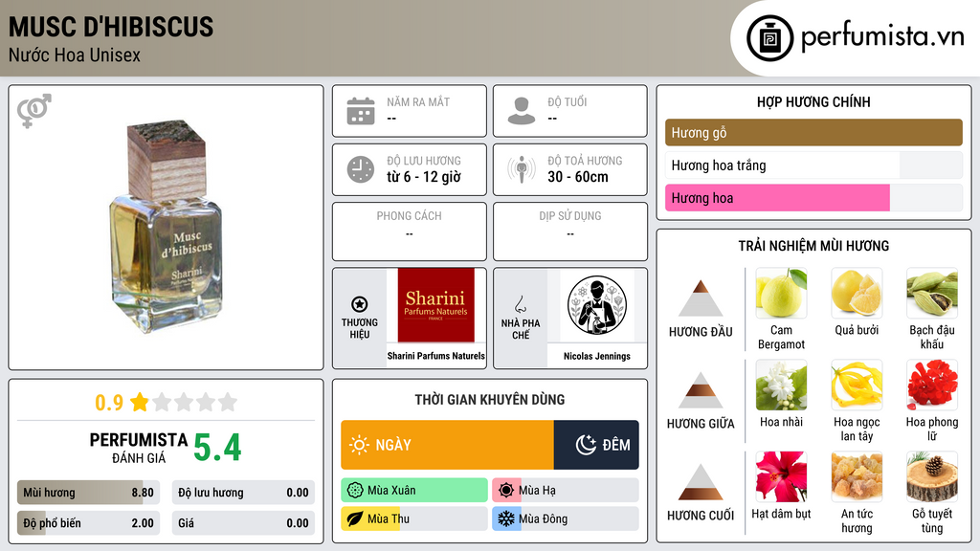Click the Hương gỗ accord bar
The image size is (980, 551).
click(813, 132)
